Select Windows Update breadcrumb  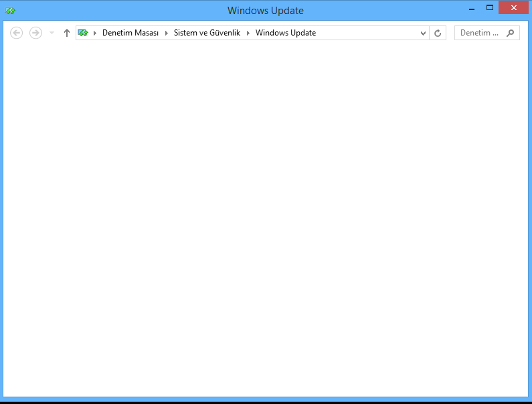[x=286, y=33]
